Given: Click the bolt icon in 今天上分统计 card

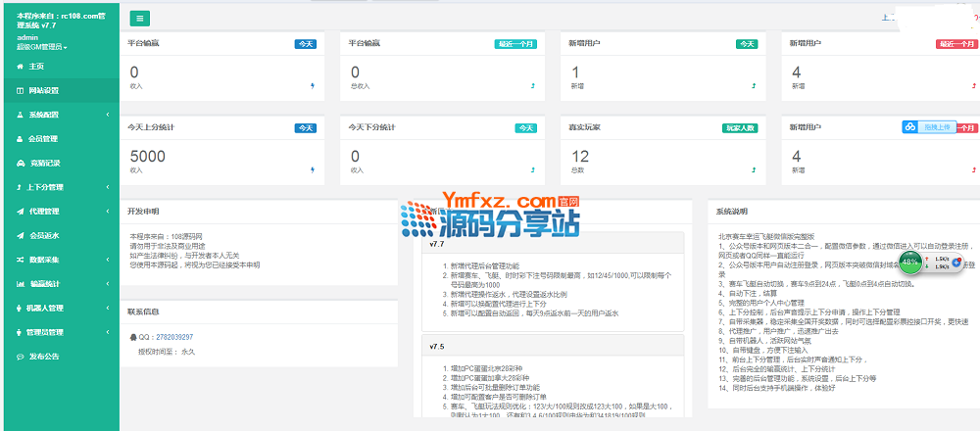Looking at the screenshot, I should (313, 170).
